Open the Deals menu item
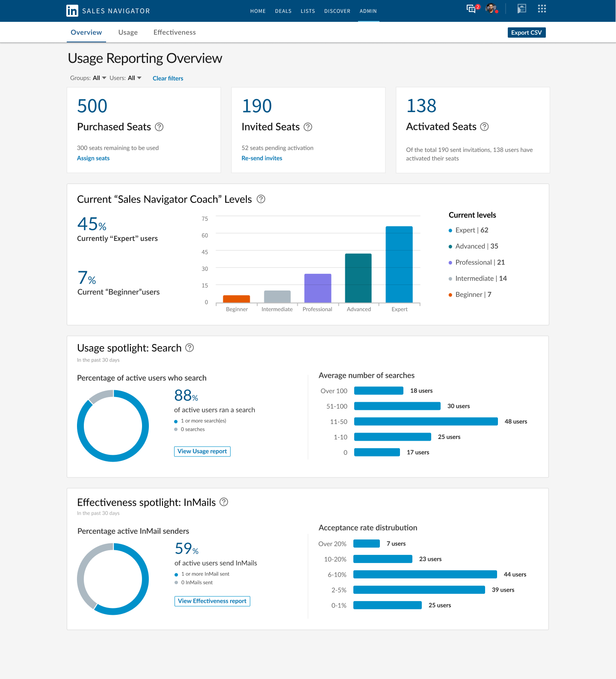 tap(283, 11)
